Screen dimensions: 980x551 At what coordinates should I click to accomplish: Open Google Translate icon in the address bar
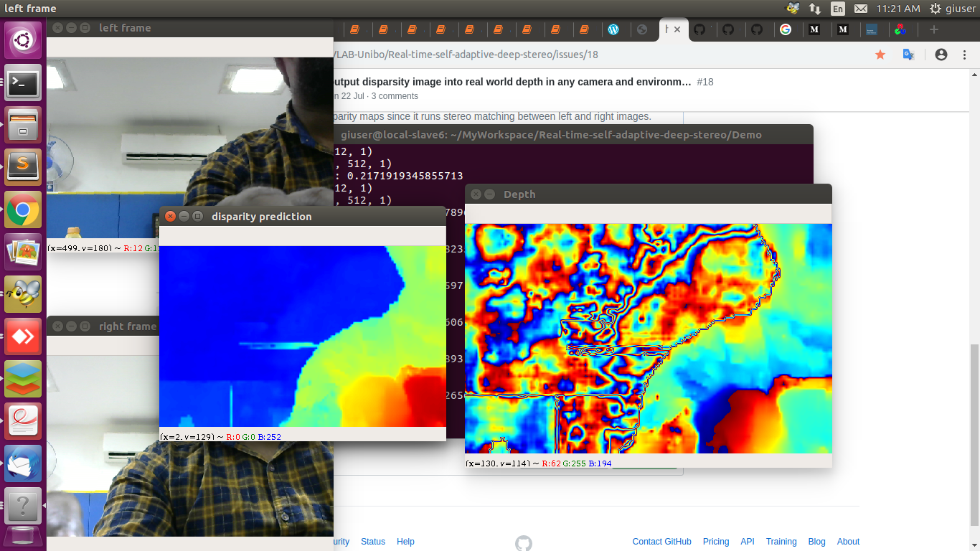click(908, 54)
